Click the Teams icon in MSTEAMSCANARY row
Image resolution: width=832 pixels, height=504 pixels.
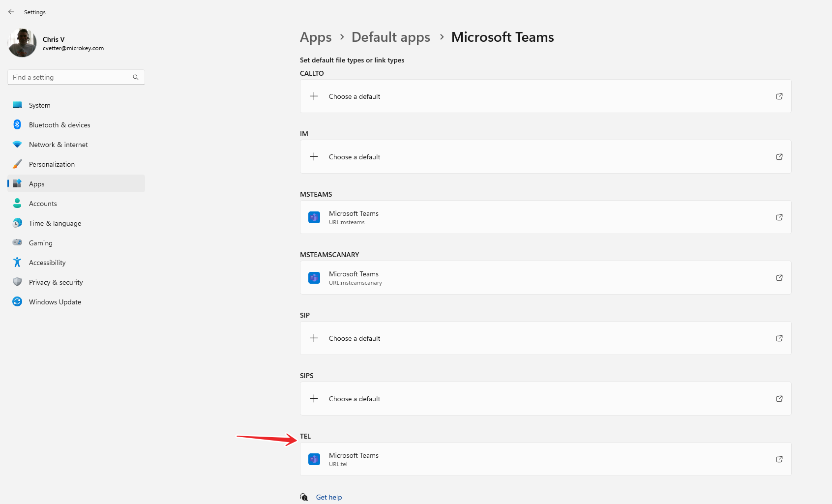314,278
